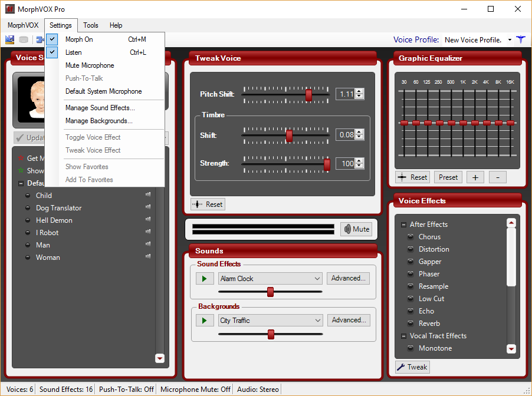Click the MorphVOX Pro title bar logo
This screenshot has height=396, width=532.
(10, 9)
